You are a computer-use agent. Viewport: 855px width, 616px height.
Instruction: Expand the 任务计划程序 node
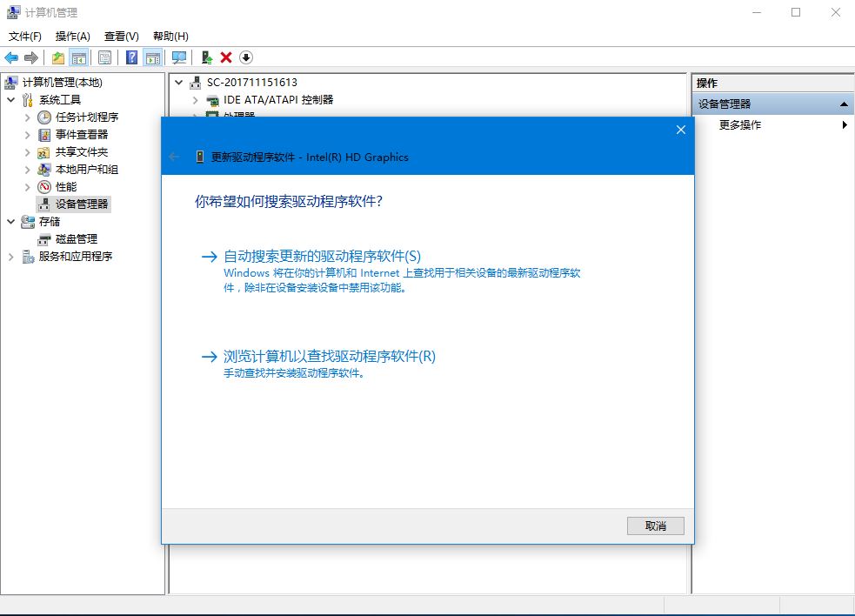pos(27,117)
